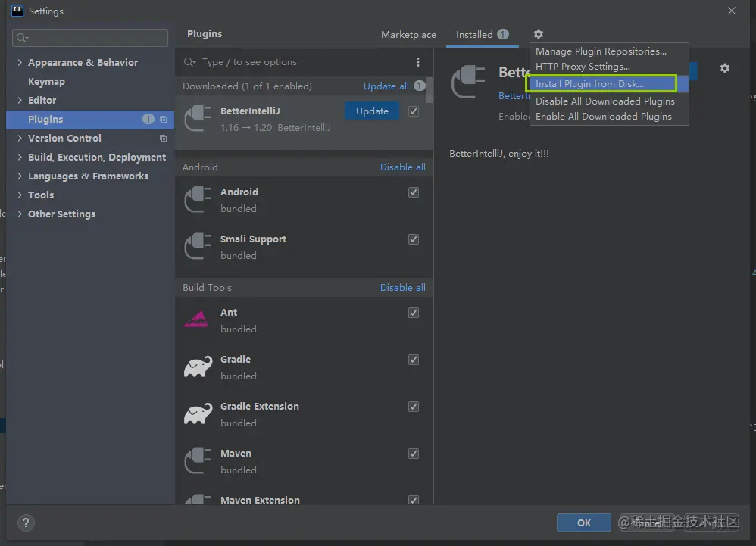
Task: Expand Appearance & Behavior settings
Action: [20, 62]
